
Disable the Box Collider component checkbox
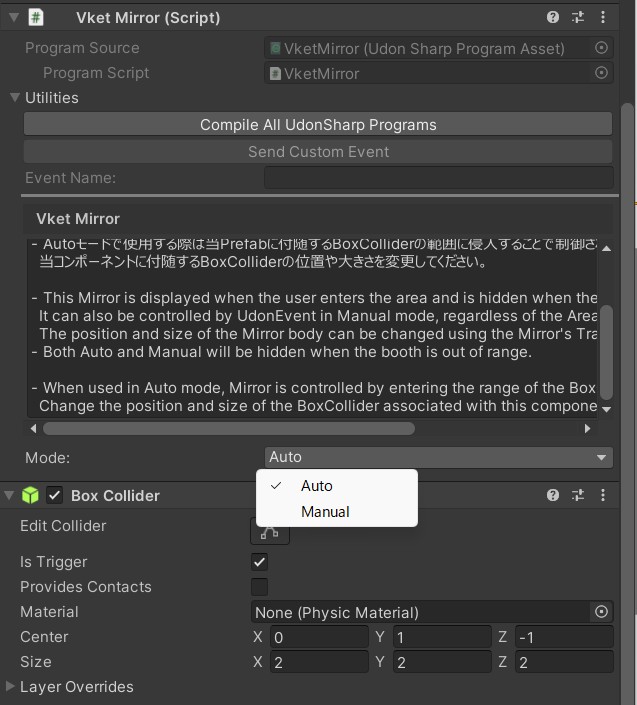[55, 495]
